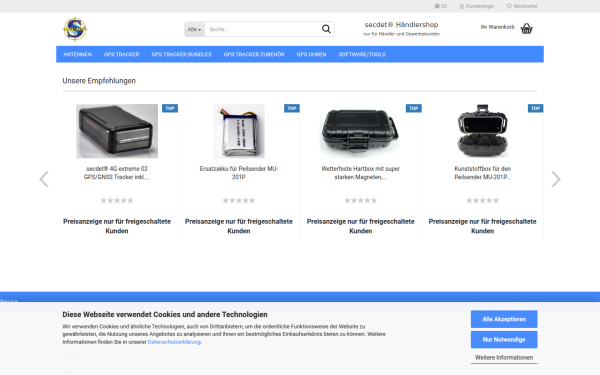Screen dimensions: 600x375
Task: Click star rating under Wetterfeste Hartbox
Action: point(360,200)
